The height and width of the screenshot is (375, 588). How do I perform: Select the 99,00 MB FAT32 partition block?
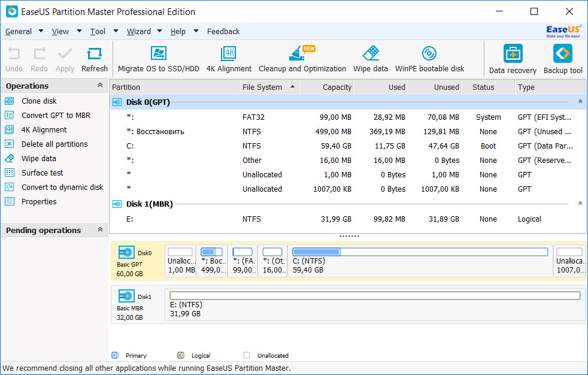click(243, 261)
